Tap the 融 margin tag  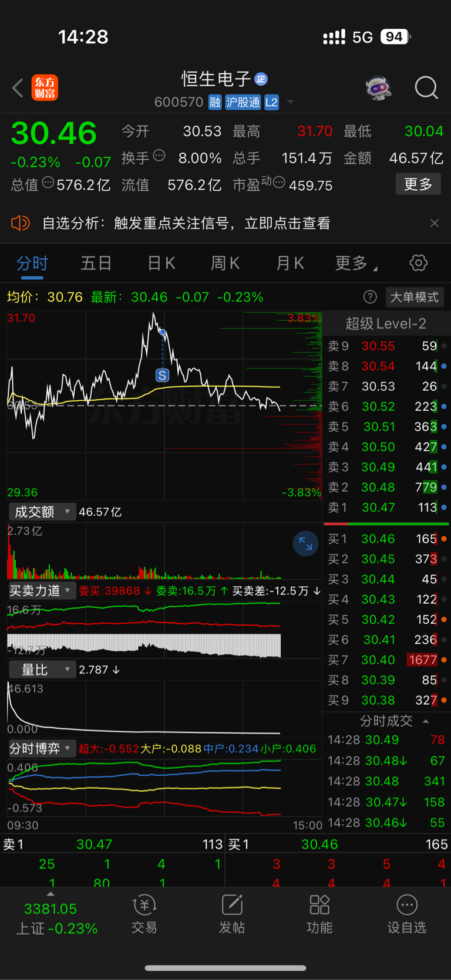[x=215, y=102]
